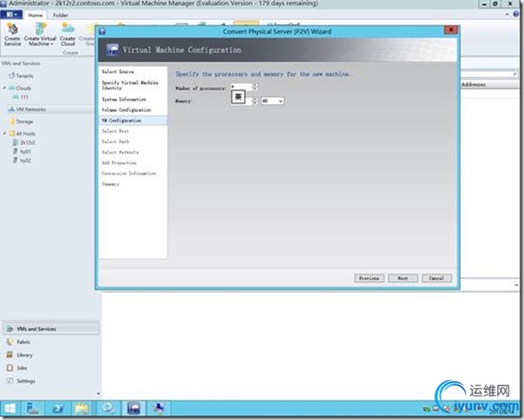
Task: Expand the navigation pane overflow arrow
Action: (x=98, y=394)
